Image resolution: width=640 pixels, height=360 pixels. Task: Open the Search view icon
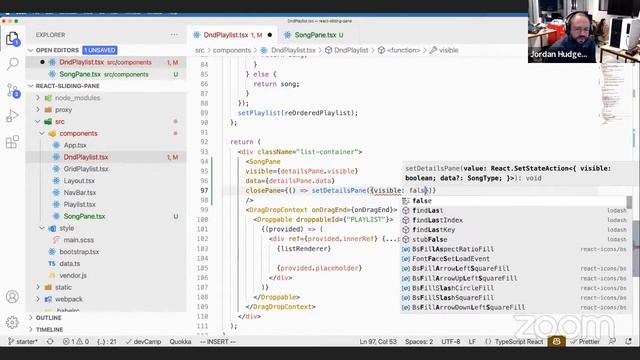point(13,64)
